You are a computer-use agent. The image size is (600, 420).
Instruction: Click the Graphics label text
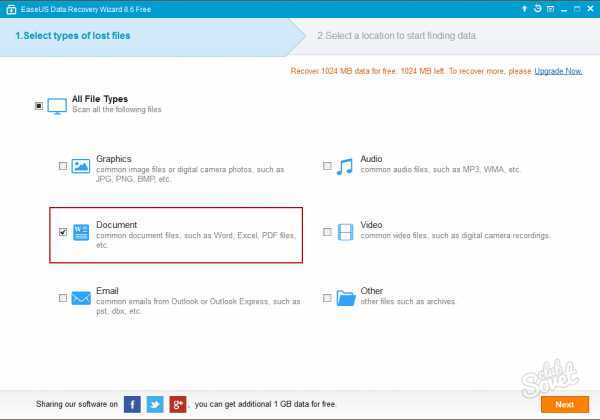point(114,159)
